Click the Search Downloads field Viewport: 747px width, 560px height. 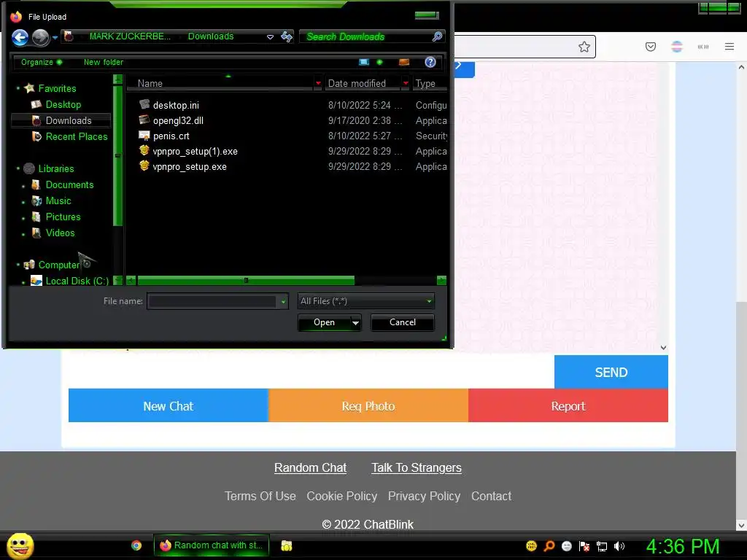click(x=365, y=36)
